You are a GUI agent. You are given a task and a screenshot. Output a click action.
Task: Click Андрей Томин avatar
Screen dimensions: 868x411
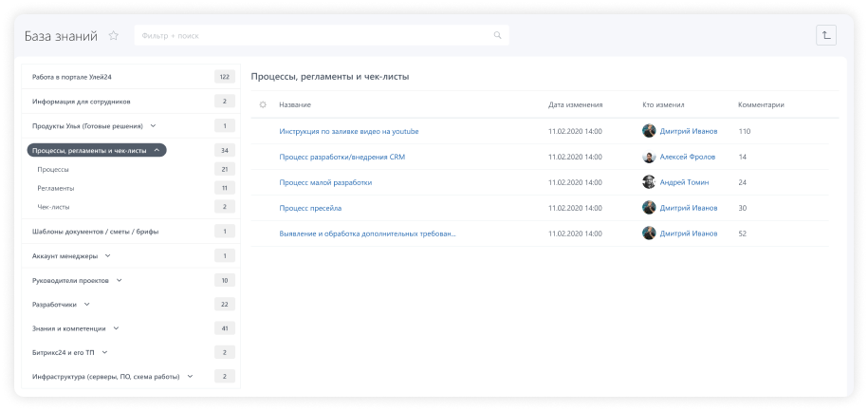pyautogui.click(x=649, y=182)
